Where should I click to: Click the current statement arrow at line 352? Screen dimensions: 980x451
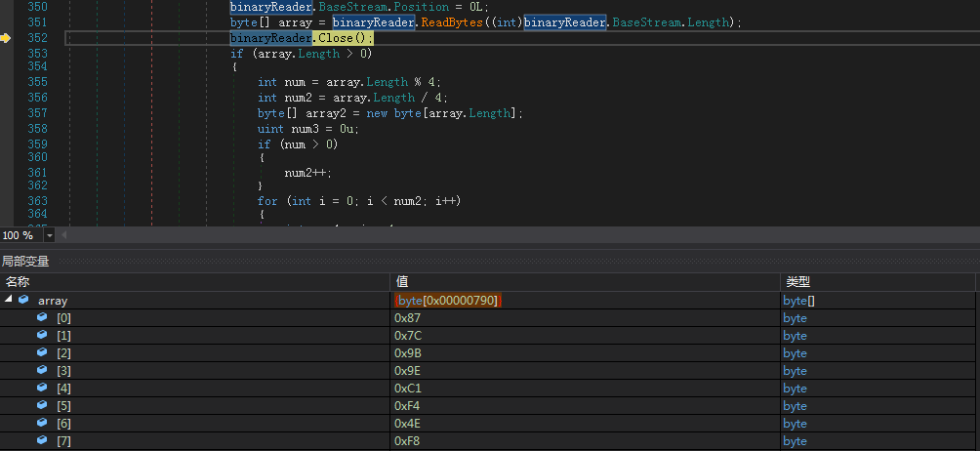6,38
